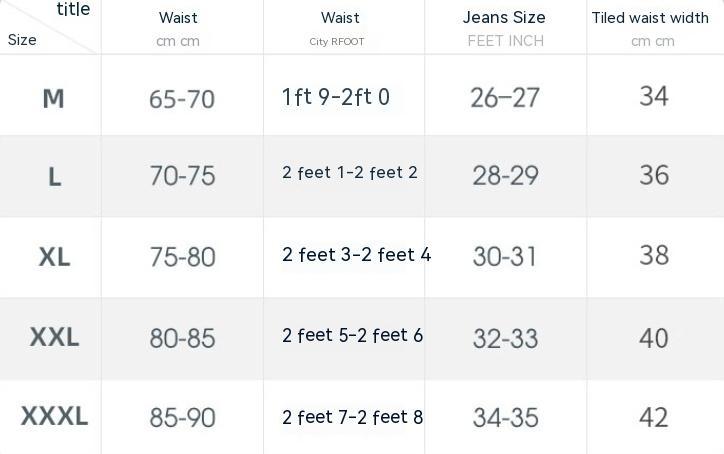The image size is (724, 454).
Task: Click the L size row label
Action: point(54,177)
